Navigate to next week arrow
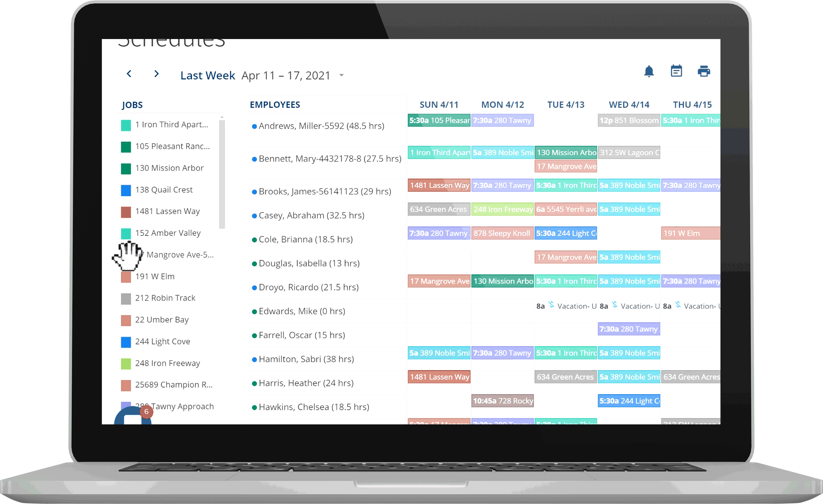Image resolution: width=823 pixels, height=504 pixels. (x=156, y=75)
